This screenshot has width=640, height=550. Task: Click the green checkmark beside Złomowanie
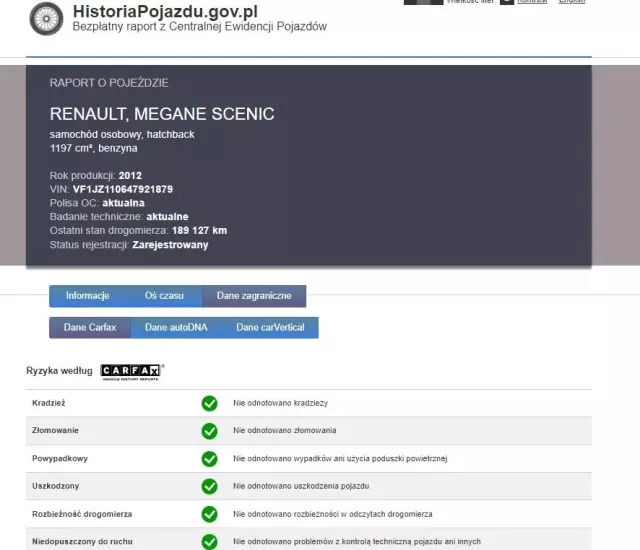point(209,431)
